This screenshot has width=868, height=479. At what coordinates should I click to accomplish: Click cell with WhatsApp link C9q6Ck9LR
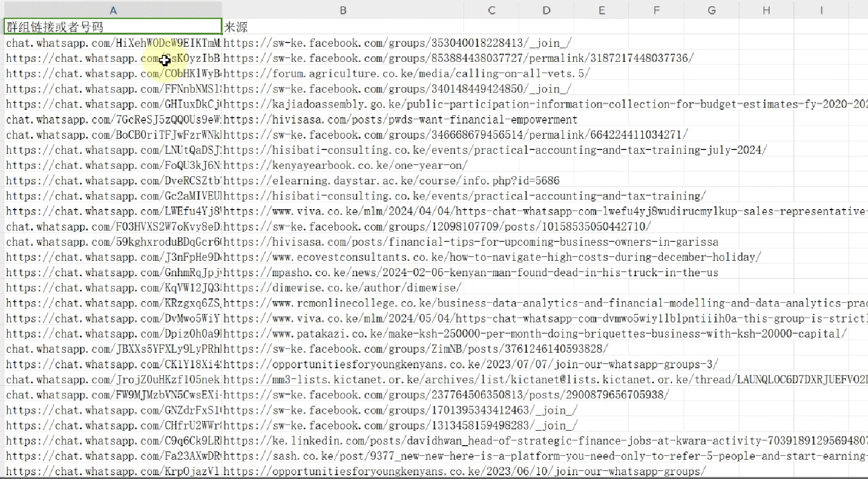113,441
